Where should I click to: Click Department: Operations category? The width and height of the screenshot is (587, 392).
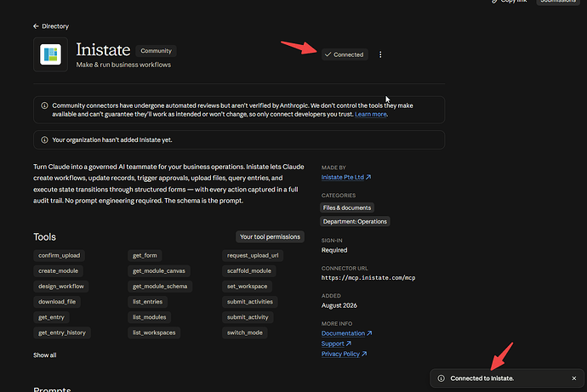[355, 221]
